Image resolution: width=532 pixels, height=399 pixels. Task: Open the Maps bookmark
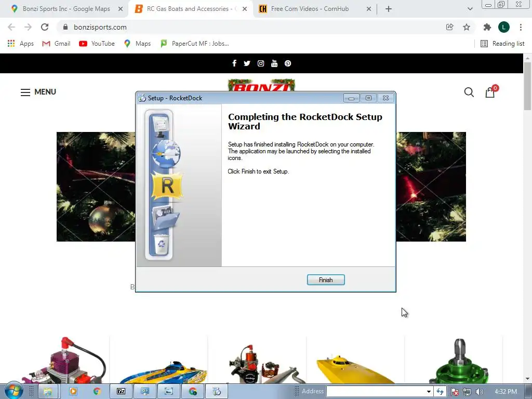pyautogui.click(x=137, y=44)
